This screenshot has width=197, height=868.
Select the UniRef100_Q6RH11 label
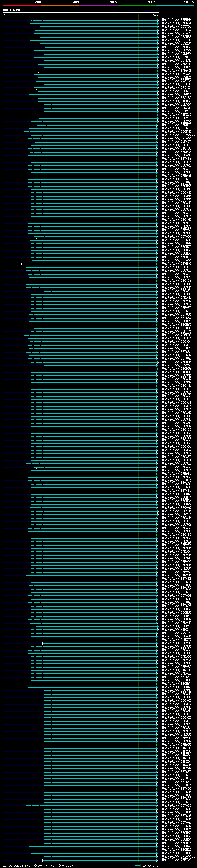pyautogui.click(x=177, y=94)
